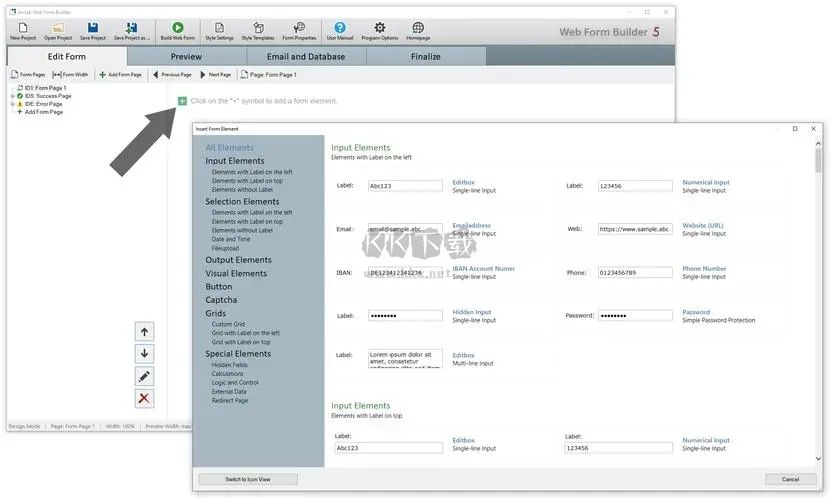Click the Phone Number element link
Viewport: 835px width, 500px height.
tap(704, 269)
